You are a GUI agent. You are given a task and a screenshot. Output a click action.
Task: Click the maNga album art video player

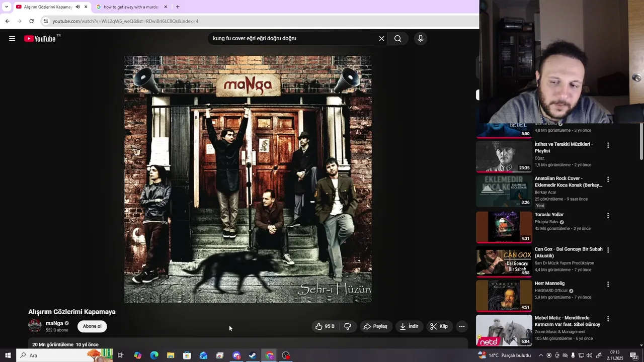(x=248, y=179)
